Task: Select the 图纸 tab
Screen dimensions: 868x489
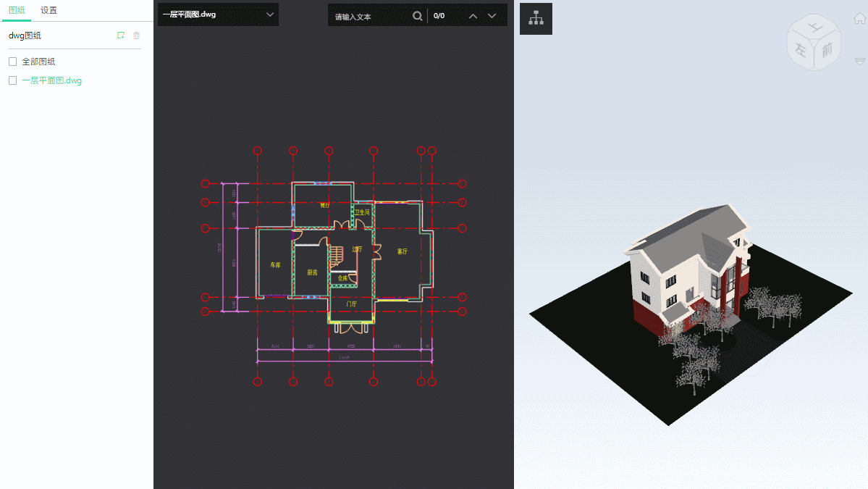Action: click(16, 10)
